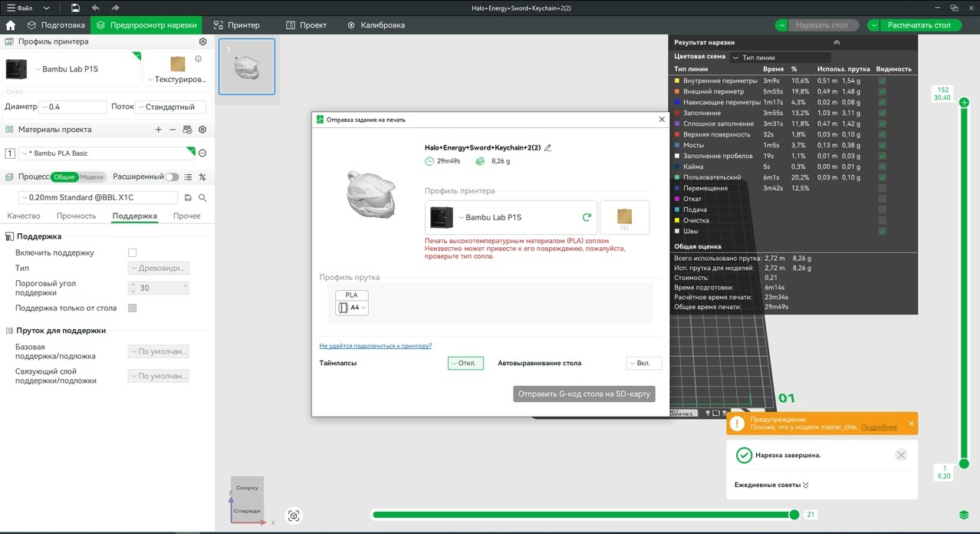
Task: Open "Не удаётся подключиться к принтеру?" link
Action: tap(376, 346)
